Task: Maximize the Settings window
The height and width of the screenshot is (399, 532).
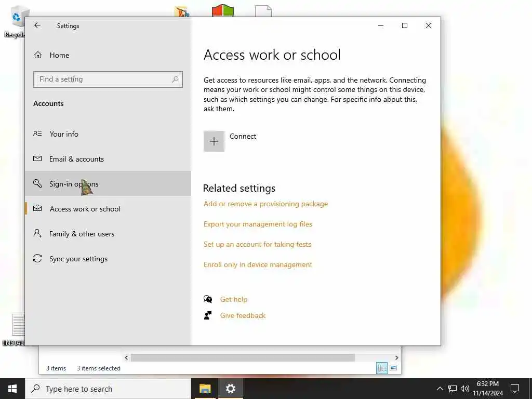Action: pos(404,25)
